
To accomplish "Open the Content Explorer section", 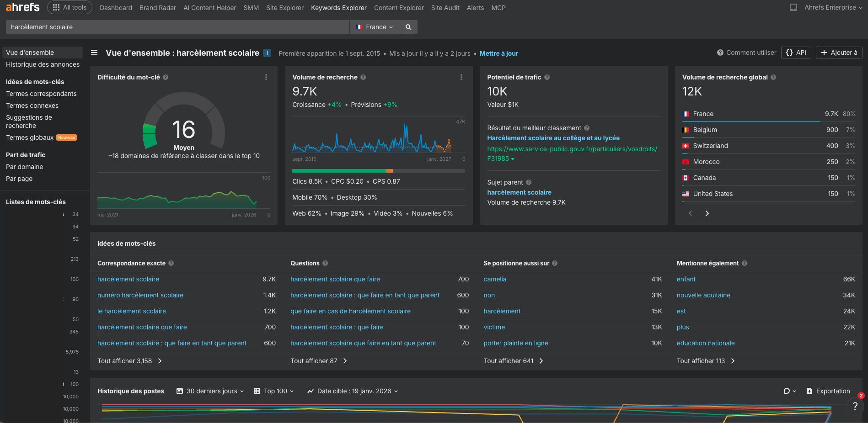I will click(398, 8).
